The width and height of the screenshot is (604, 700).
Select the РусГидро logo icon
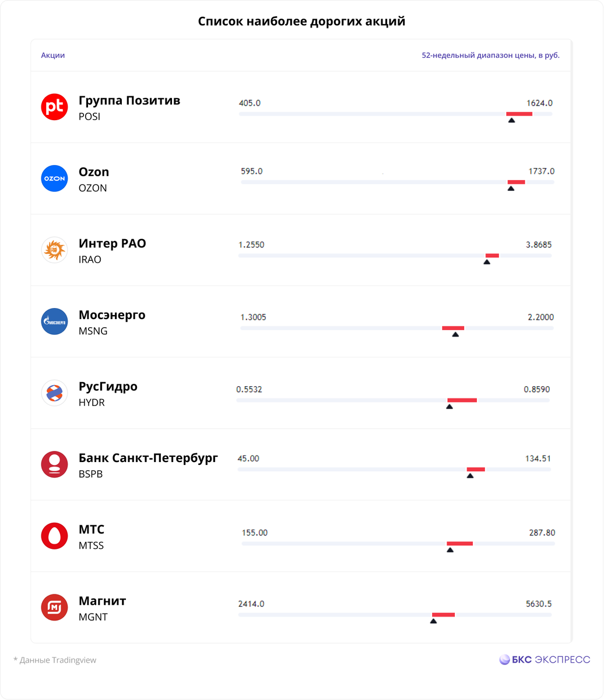(x=55, y=393)
